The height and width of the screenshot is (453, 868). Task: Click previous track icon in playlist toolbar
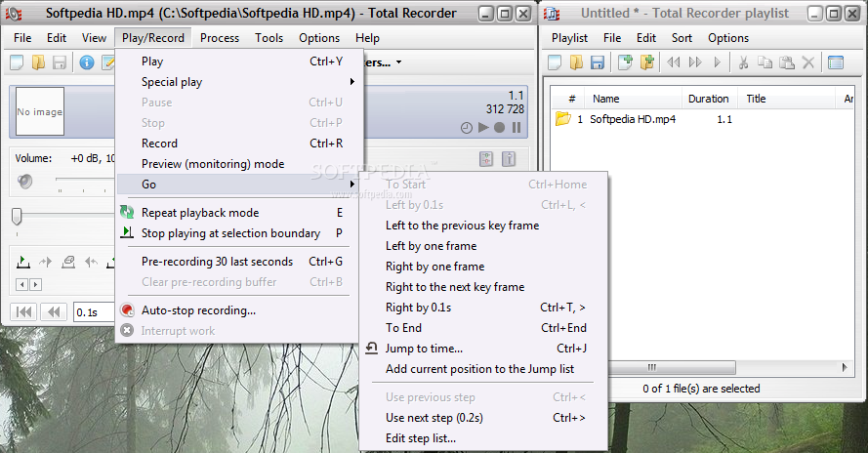point(674,62)
